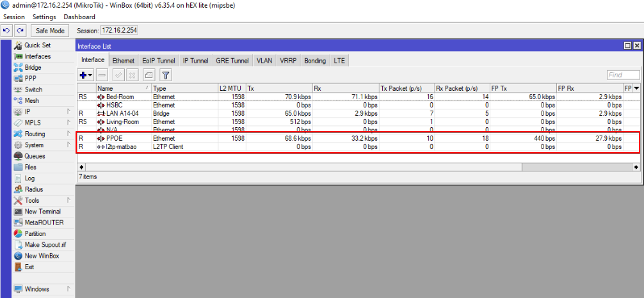
Task: Sort by the Type column header
Action: tap(184, 88)
